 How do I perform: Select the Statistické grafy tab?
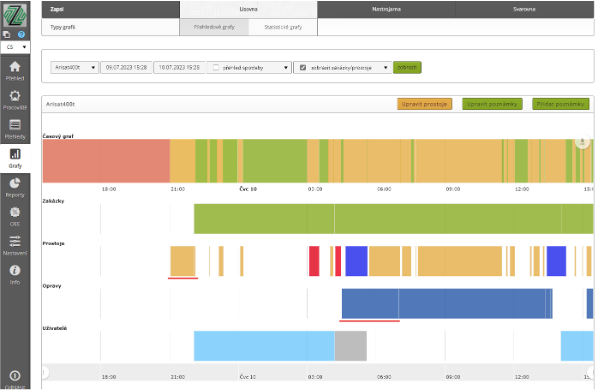[x=283, y=27]
